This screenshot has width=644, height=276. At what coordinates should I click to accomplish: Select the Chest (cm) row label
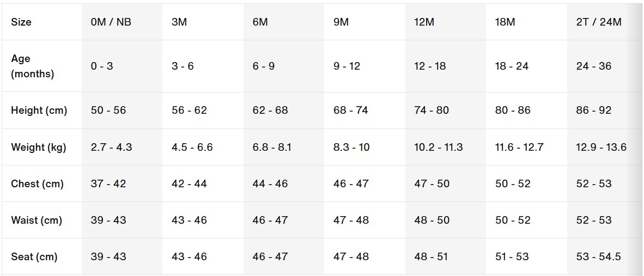[37, 183]
